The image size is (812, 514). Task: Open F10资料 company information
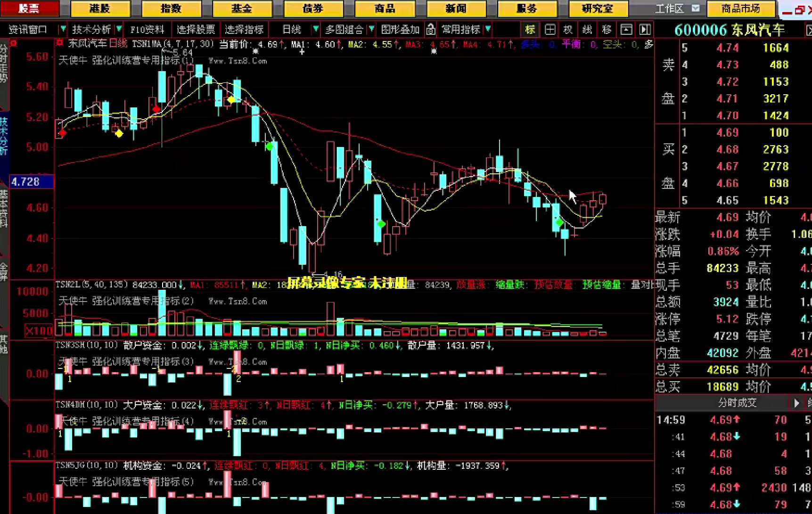pos(148,30)
